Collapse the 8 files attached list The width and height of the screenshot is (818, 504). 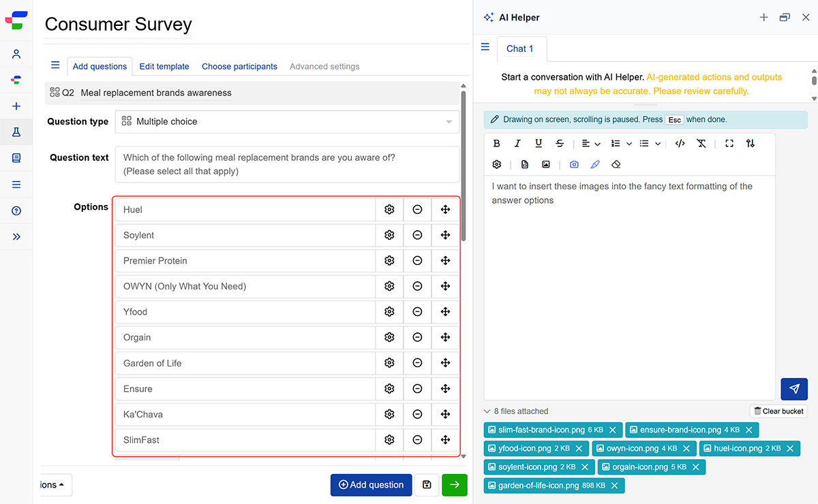click(516, 411)
